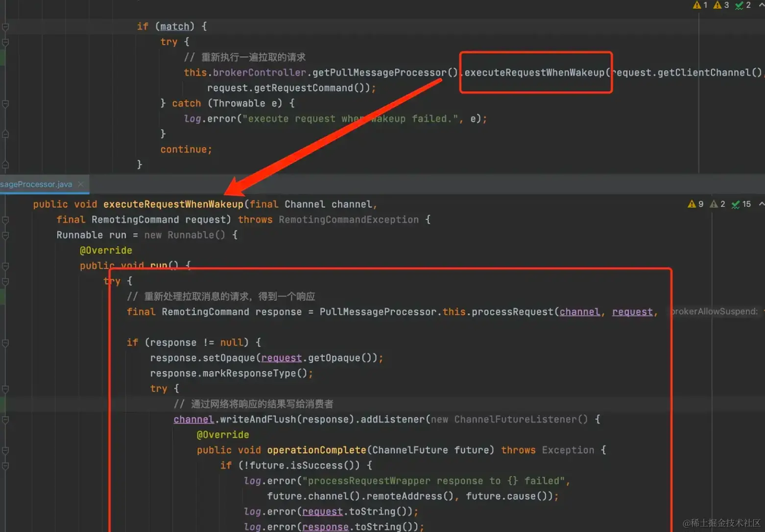Collapse the fold marker at 'channel.writeAndFlush' line

[x=5, y=420]
